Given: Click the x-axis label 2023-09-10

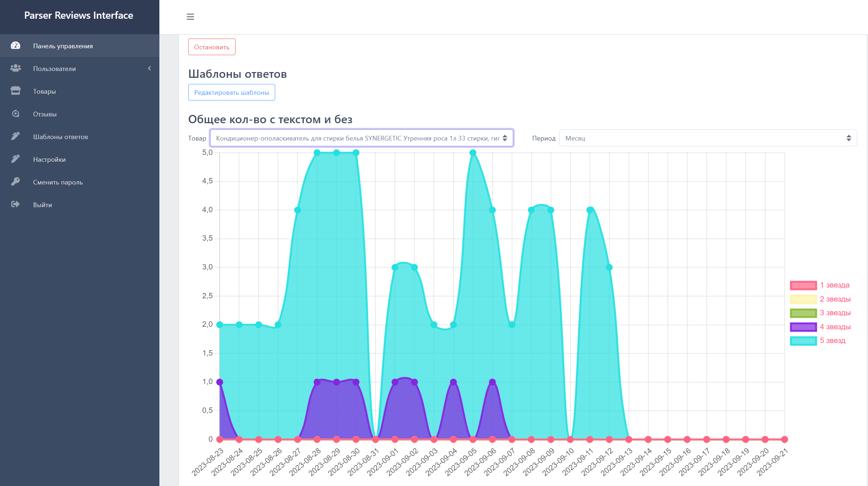Looking at the screenshot, I should click(x=558, y=462).
